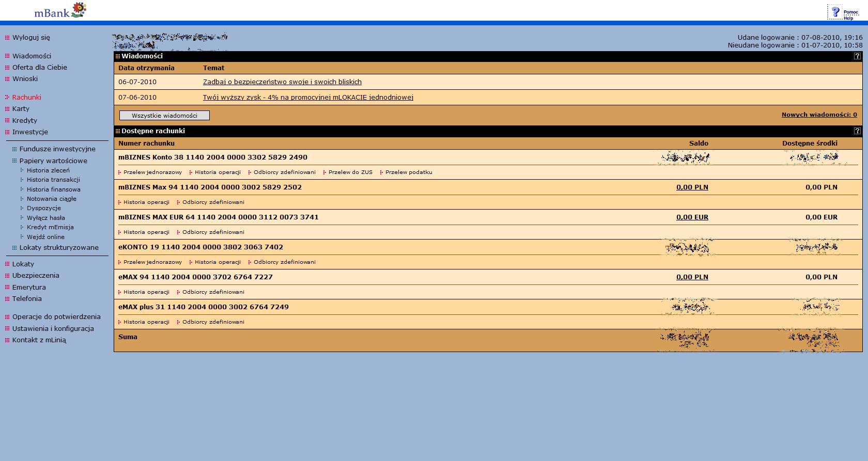The image size is (868, 461).
Task: Open Operacje do potwierdzenia
Action: pos(56,317)
